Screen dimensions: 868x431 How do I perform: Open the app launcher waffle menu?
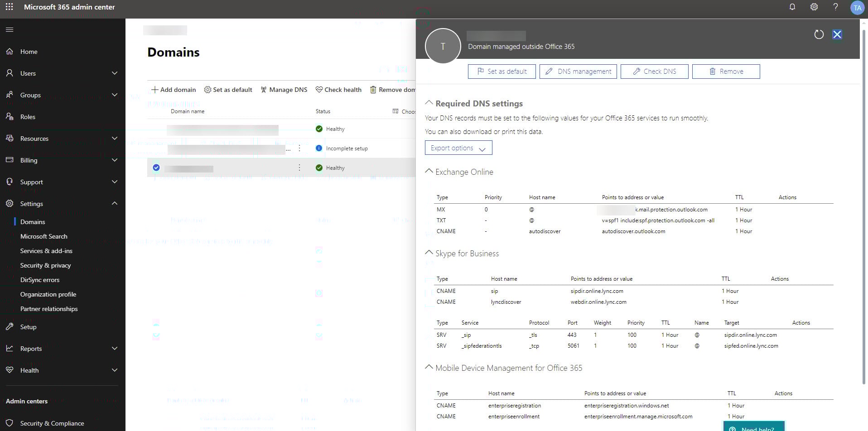tap(9, 7)
